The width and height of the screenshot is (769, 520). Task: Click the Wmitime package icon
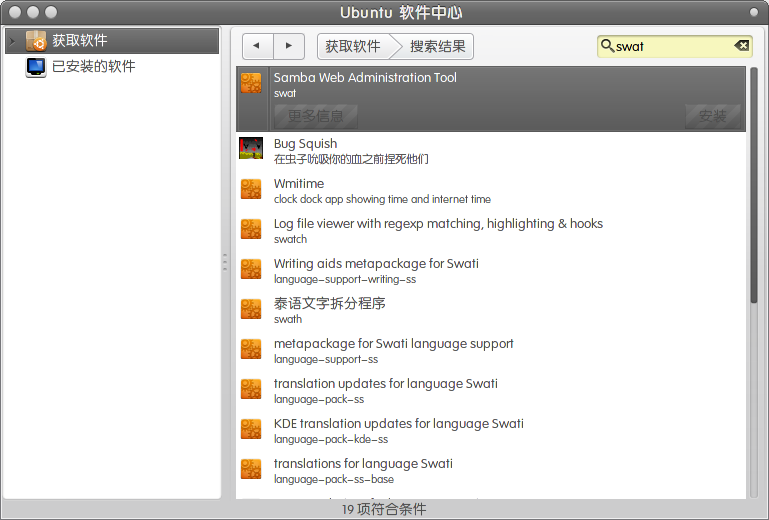(x=251, y=189)
